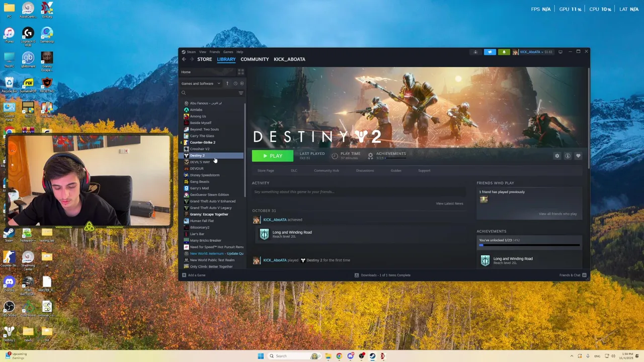Click View Latest News
Screen dimensions: 644x362
(449, 204)
